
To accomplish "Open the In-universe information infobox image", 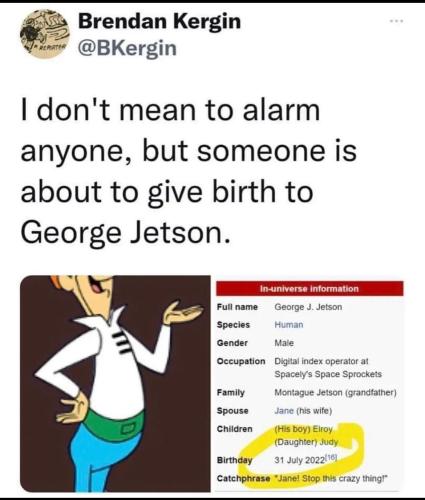I will [x=309, y=386].
